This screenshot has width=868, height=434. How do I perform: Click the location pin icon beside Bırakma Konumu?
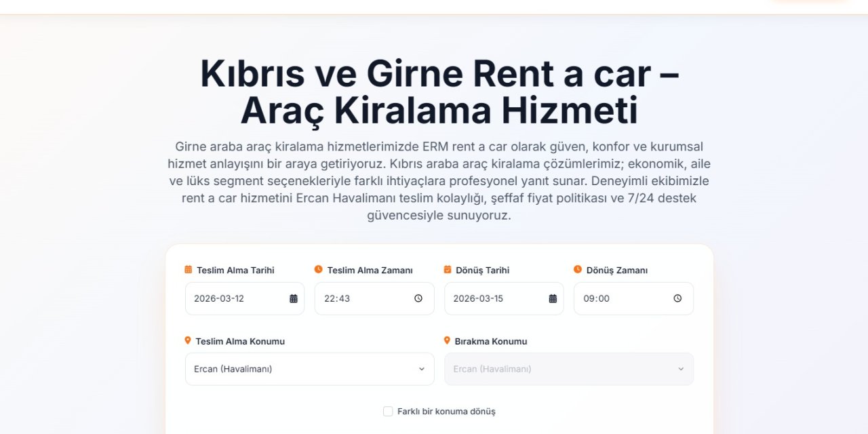pos(448,341)
